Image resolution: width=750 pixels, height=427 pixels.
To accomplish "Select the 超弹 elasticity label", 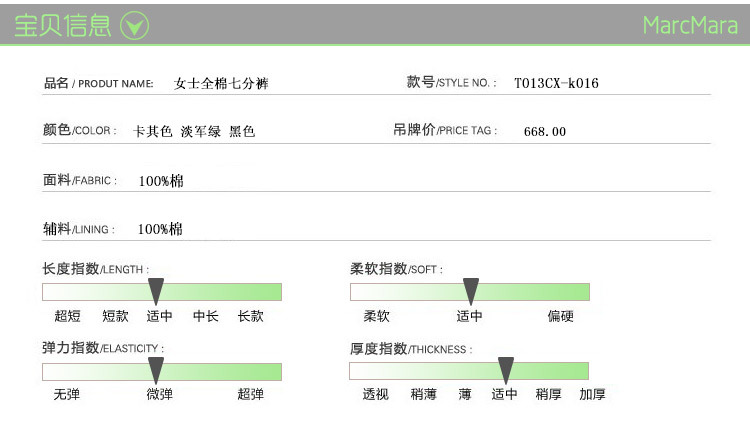I will point(251,394).
